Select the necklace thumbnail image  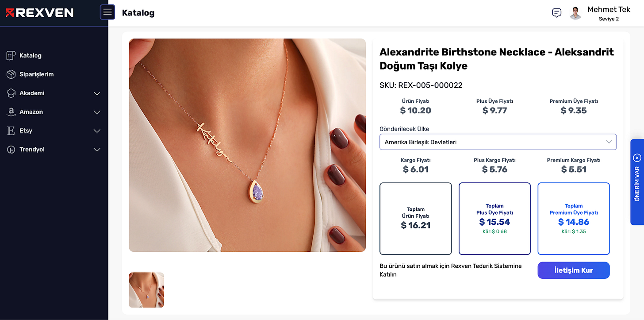click(x=146, y=290)
